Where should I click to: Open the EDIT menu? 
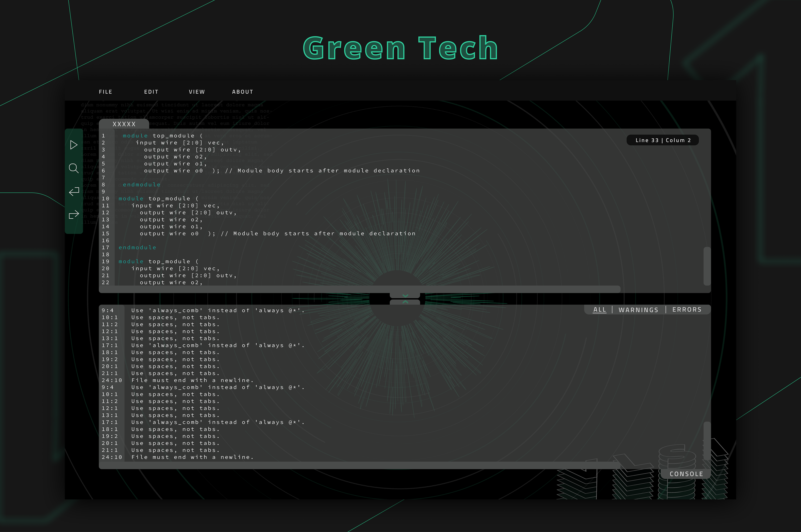pyautogui.click(x=151, y=92)
